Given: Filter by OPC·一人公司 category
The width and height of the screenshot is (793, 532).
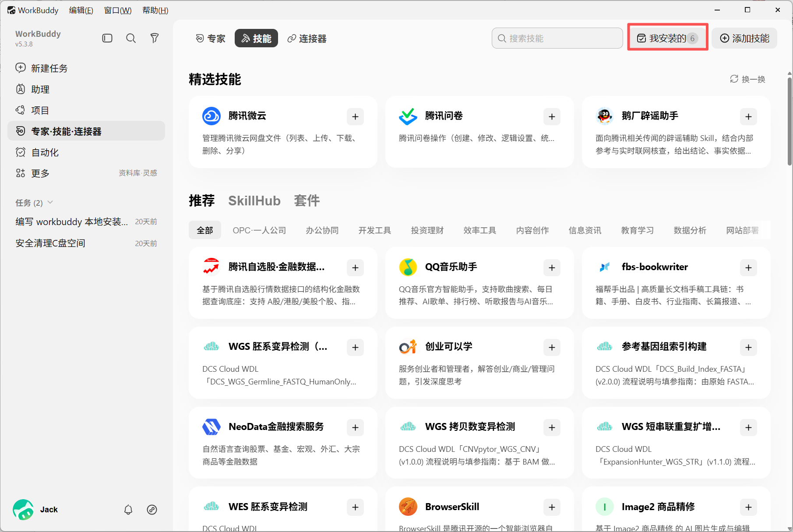Looking at the screenshot, I should click(x=259, y=230).
